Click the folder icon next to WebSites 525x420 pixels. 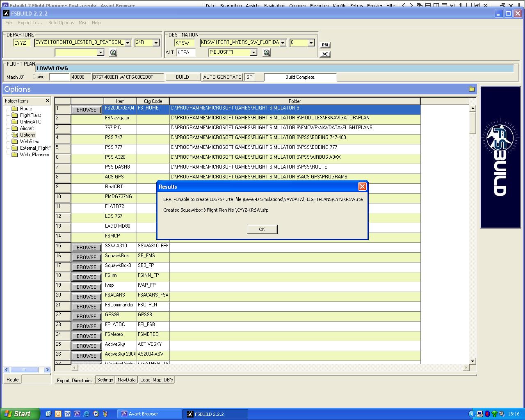point(15,142)
